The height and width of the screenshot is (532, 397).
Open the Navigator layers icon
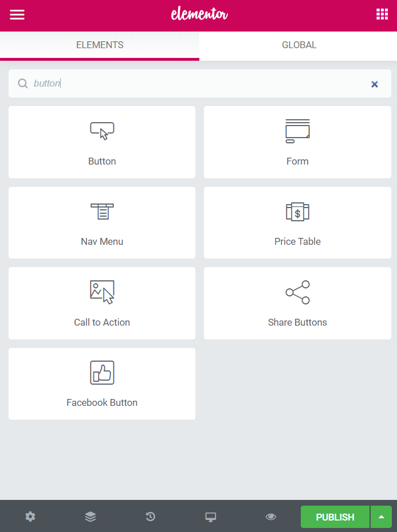coord(90,517)
